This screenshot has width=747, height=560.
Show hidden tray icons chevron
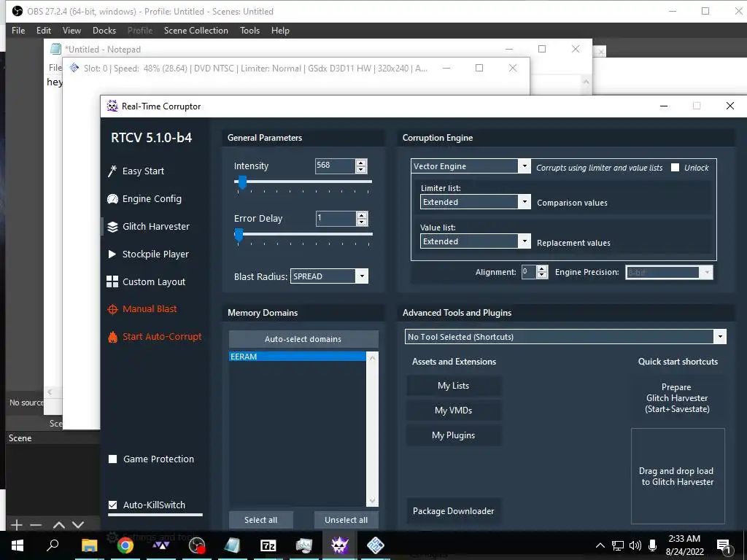600,545
